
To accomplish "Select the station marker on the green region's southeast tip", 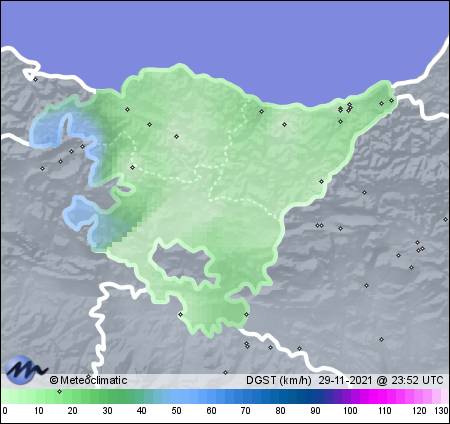I will (246, 314).
